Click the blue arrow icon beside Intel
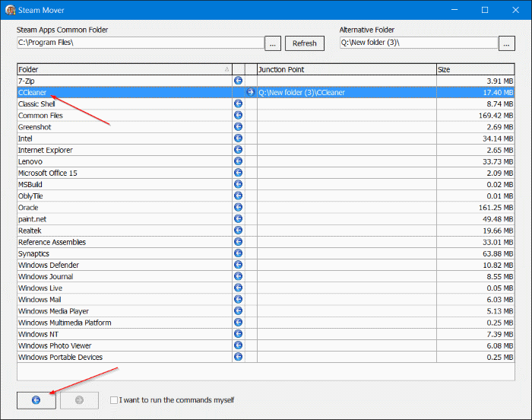 point(238,138)
